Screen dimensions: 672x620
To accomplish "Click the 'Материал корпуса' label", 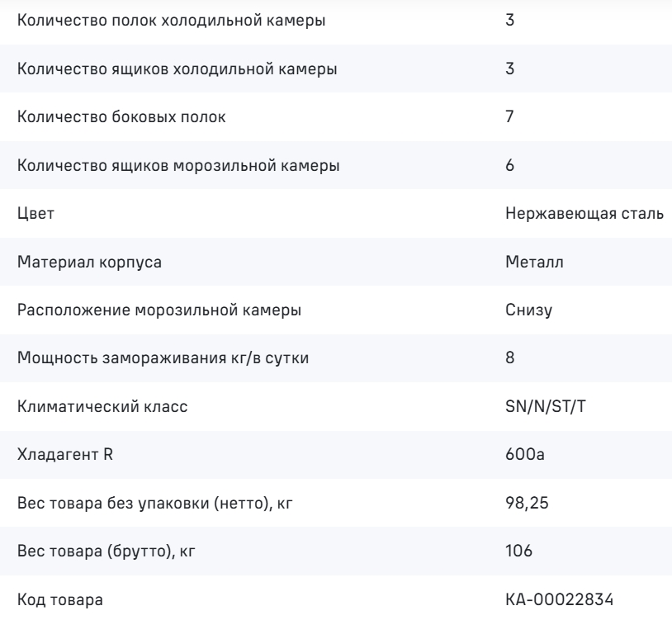I will point(89,262).
